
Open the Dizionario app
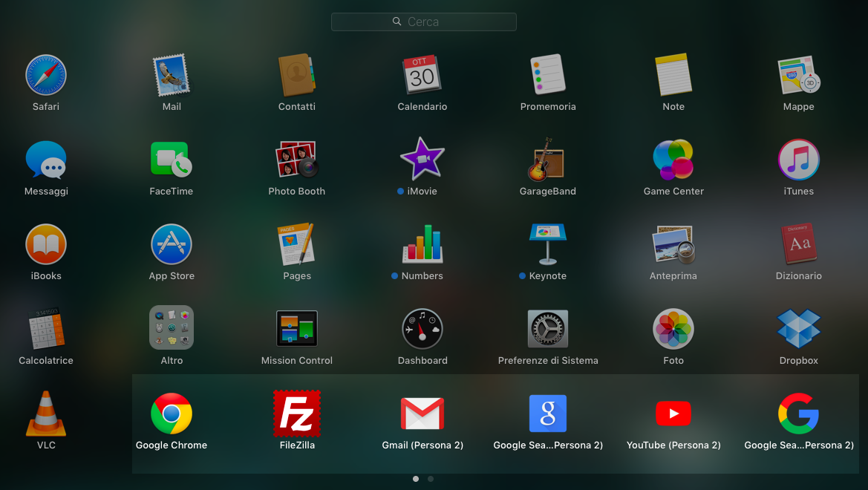[798, 244]
